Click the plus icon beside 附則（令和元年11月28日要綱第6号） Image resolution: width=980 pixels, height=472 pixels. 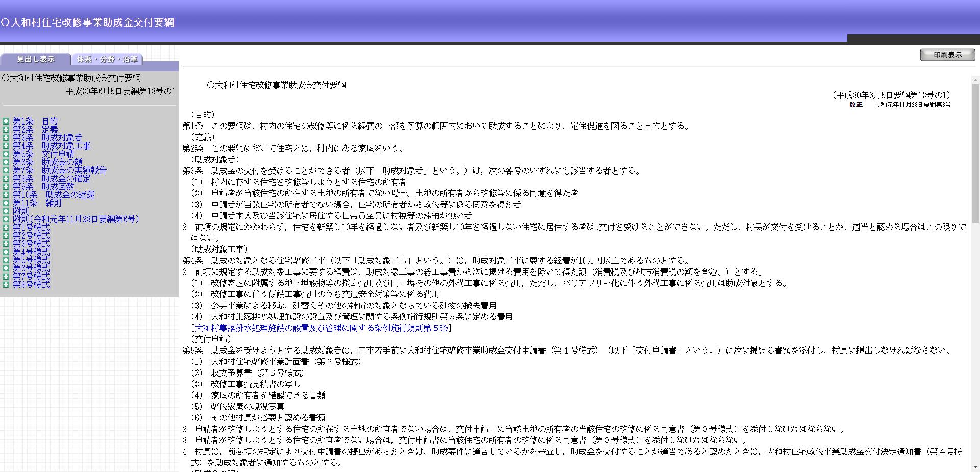[5, 219]
